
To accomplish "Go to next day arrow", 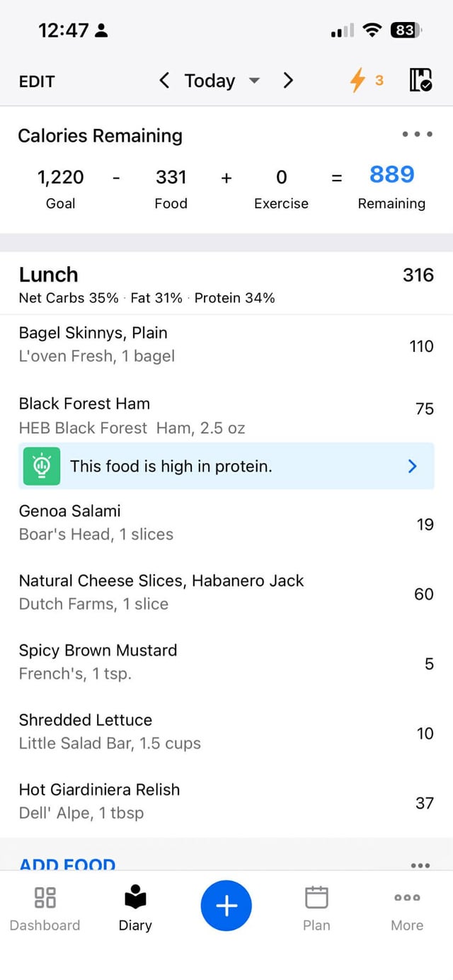I will click(288, 81).
